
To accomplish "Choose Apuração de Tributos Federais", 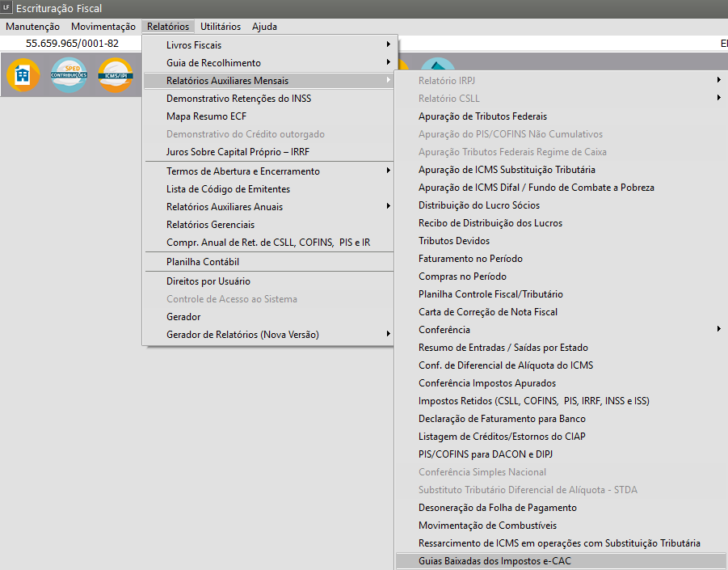I will 482,116.
